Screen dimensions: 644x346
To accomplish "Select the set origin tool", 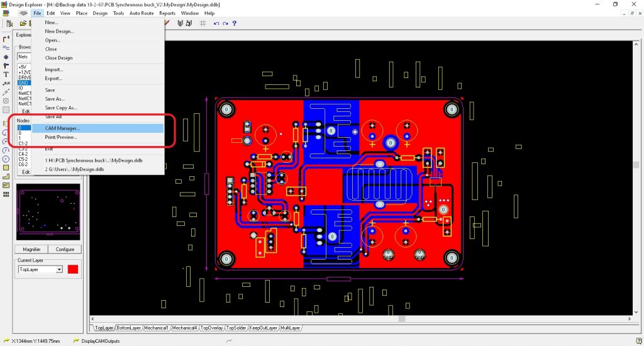I will (6, 101).
